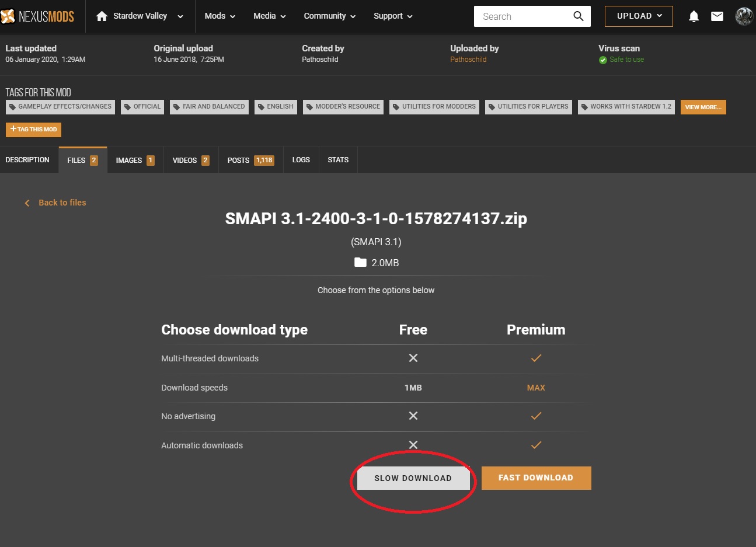Viewport: 756px width, 547px height.
Task: Click the Premium checkmark for No advertising
Action: 536,416
